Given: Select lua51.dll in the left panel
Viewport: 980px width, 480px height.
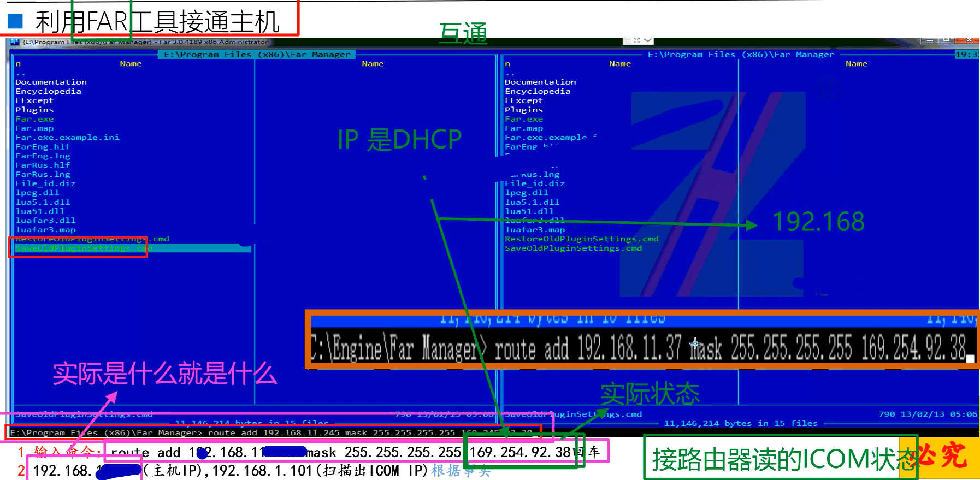Looking at the screenshot, I should (40, 211).
